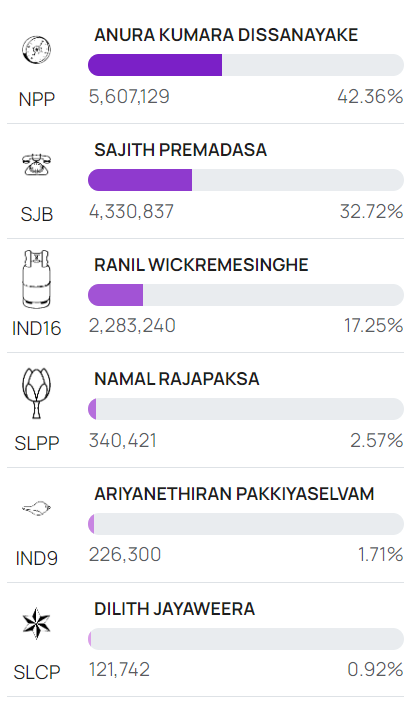This screenshot has width=420, height=711.
Task: Open Ranil Wickremesinghe candidate heading
Action: (201, 265)
